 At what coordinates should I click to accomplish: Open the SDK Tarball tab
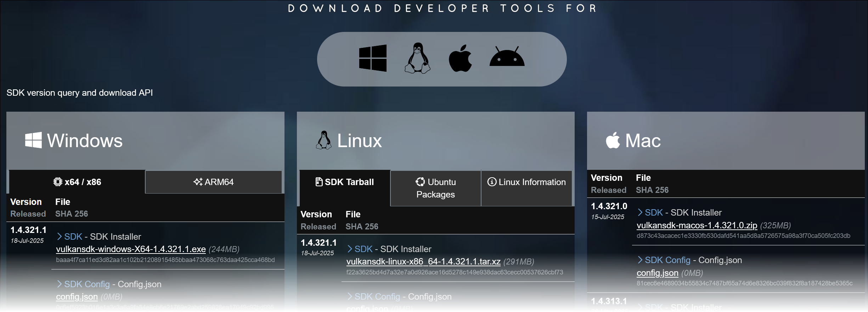click(345, 182)
